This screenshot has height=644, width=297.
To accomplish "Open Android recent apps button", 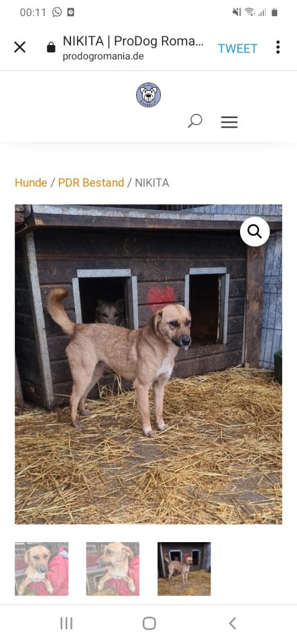I will point(66,623).
